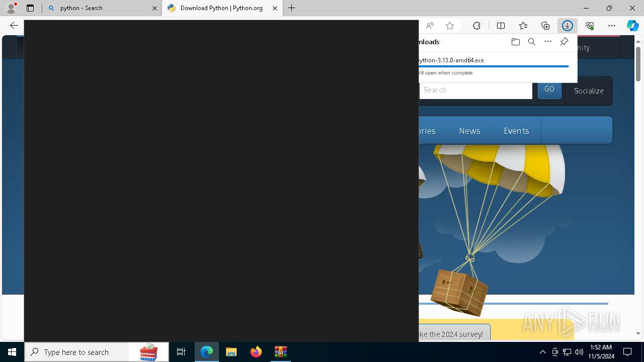Show hidden tray icons chevron

542,352
